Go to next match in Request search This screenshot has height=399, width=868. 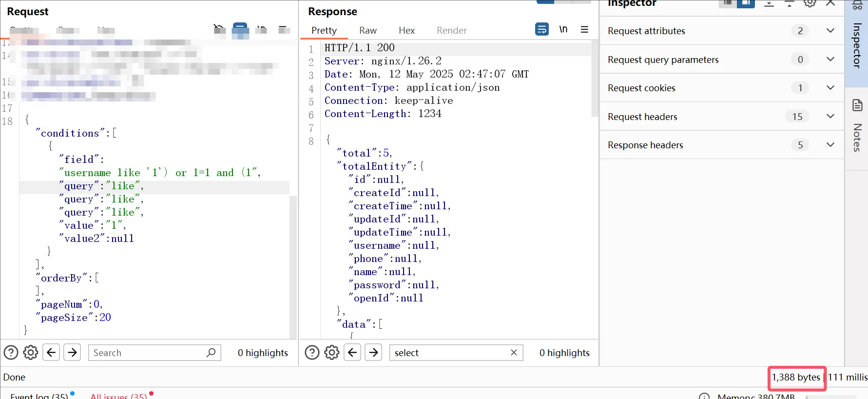coord(72,352)
